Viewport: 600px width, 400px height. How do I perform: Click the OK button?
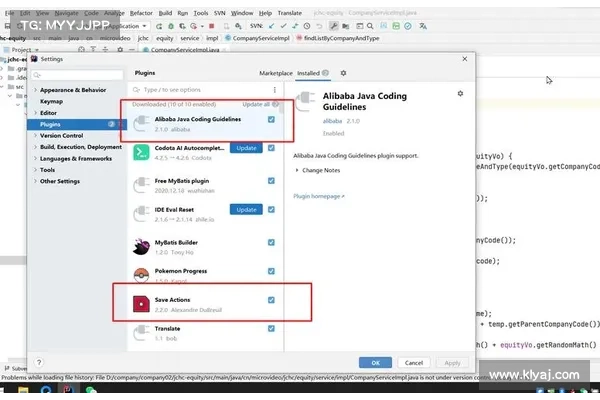tap(375, 362)
